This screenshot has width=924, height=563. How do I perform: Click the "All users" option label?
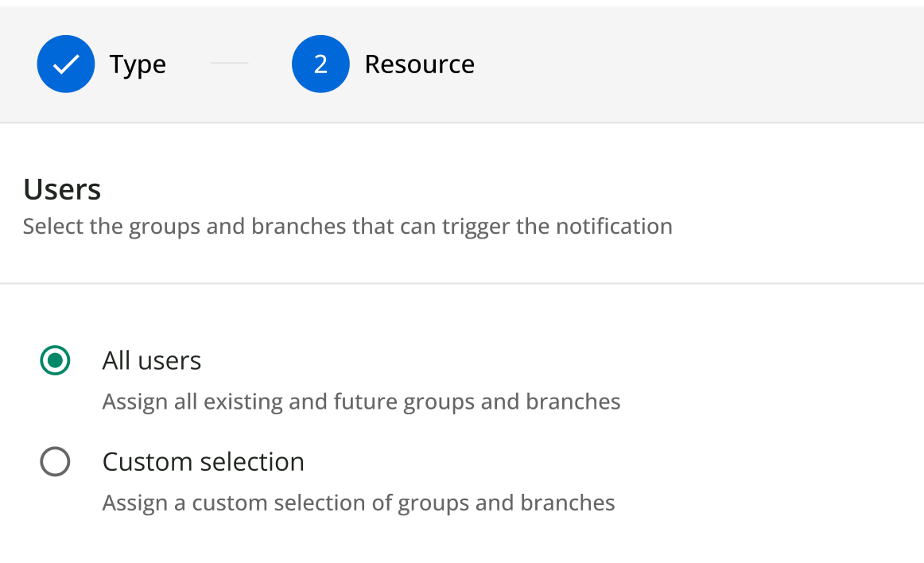pos(152,361)
